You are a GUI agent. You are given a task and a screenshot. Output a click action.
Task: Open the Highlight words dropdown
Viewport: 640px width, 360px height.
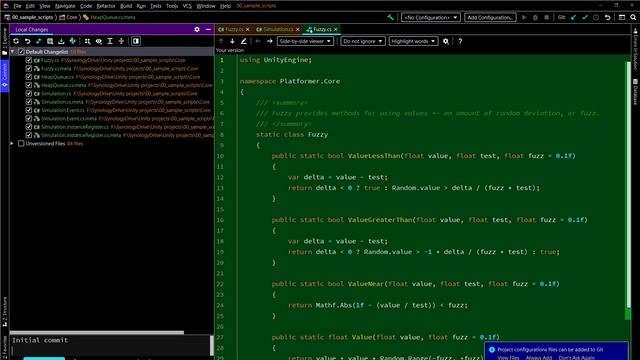(413, 41)
